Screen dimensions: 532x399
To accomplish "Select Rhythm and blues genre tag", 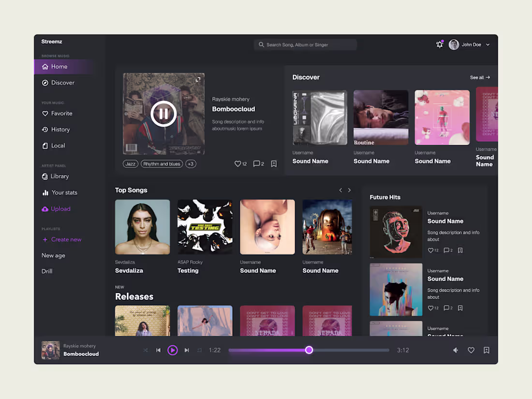I will (162, 164).
